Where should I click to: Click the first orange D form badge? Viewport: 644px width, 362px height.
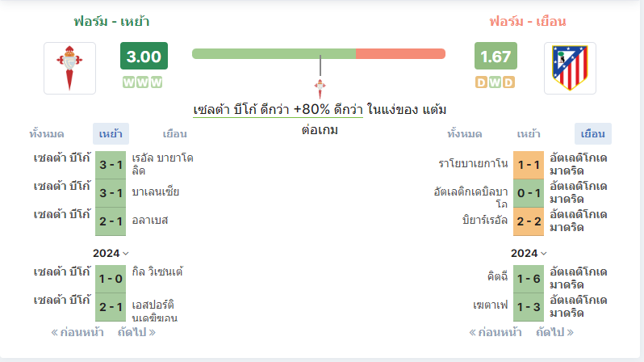click(x=481, y=82)
